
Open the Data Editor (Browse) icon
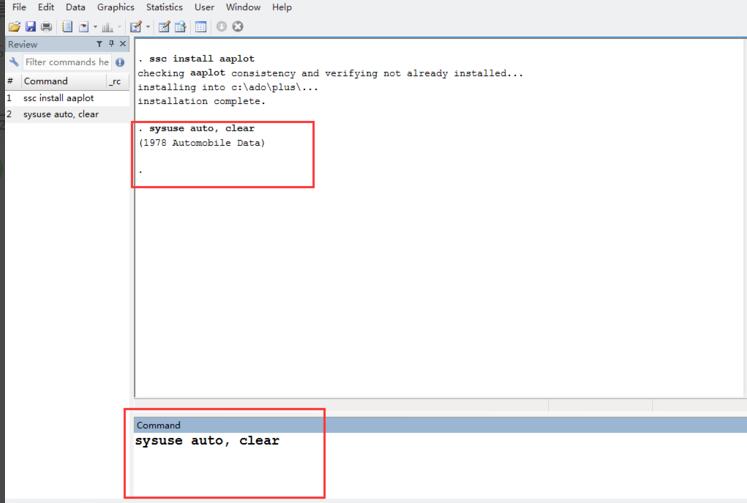[180, 27]
